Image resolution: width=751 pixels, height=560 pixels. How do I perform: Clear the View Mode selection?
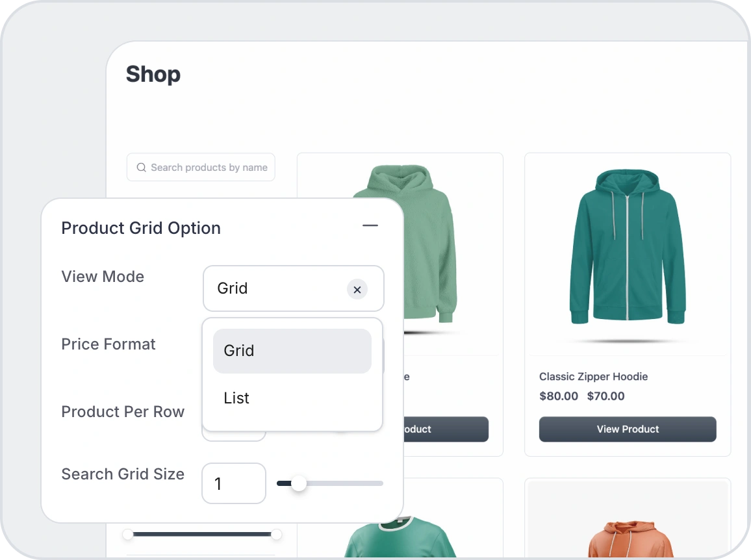point(357,289)
